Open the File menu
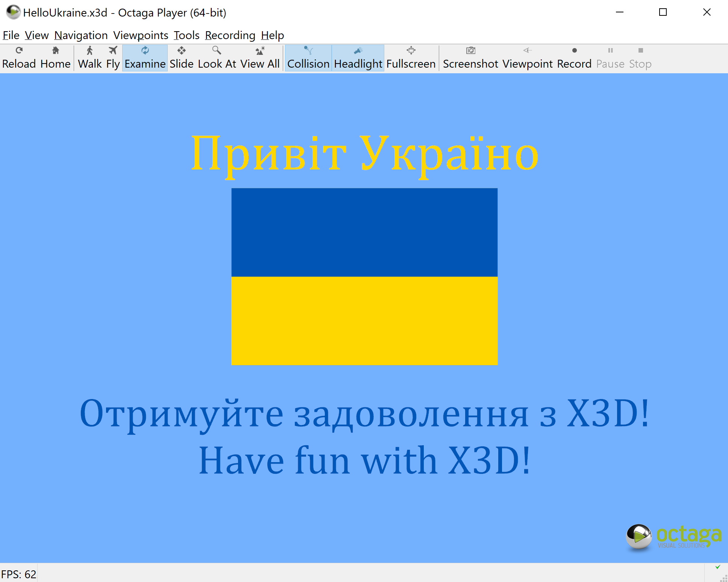The height and width of the screenshot is (582, 728). tap(11, 35)
